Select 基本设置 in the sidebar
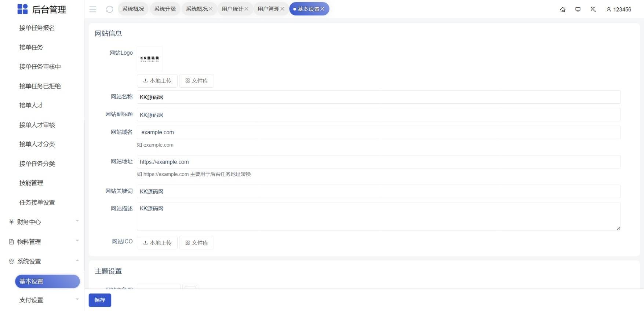Viewport: 644px width, 311px height. [47, 281]
